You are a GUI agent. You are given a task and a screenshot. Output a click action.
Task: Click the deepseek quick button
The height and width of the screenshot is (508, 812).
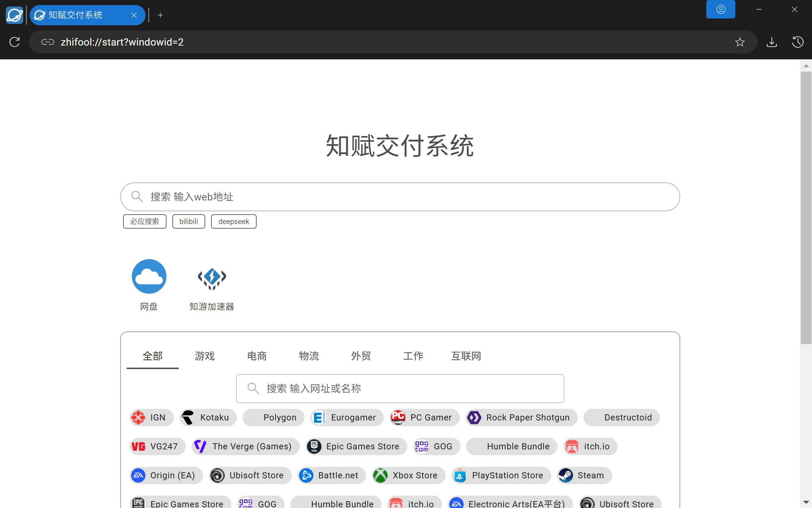(233, 221)
